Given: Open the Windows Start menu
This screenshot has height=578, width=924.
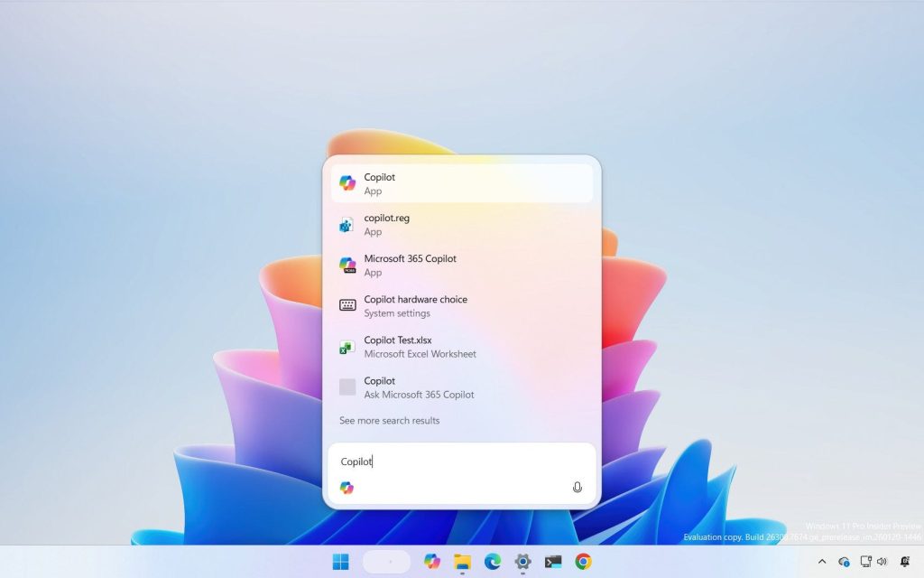Looking at the screenshot, I should coord(340,562).
